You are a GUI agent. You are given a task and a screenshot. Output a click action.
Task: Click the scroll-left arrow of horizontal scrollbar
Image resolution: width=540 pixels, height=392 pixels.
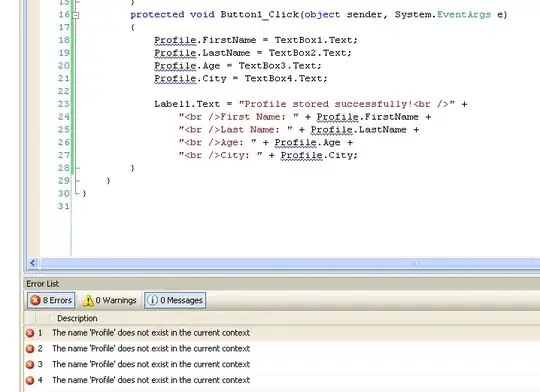click(x=33, y=263)
